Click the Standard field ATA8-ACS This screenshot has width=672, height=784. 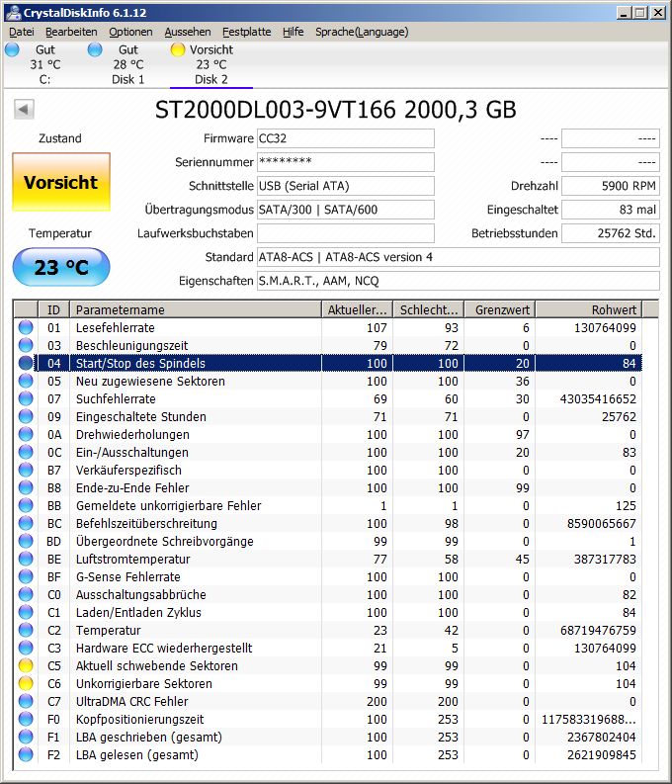459,257
